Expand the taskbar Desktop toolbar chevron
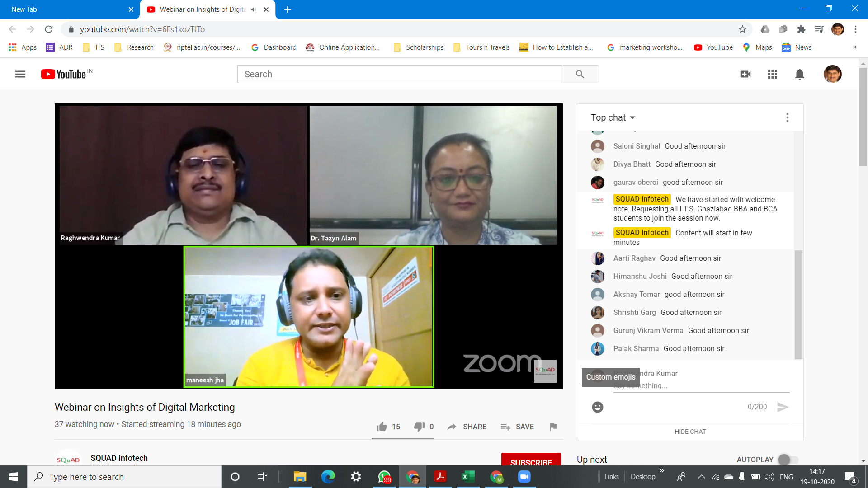 pos(662,471)
